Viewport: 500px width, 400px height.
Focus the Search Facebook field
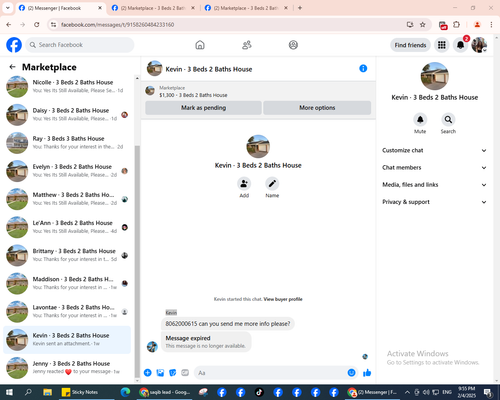pyautogui.click(x=80, y=45)
